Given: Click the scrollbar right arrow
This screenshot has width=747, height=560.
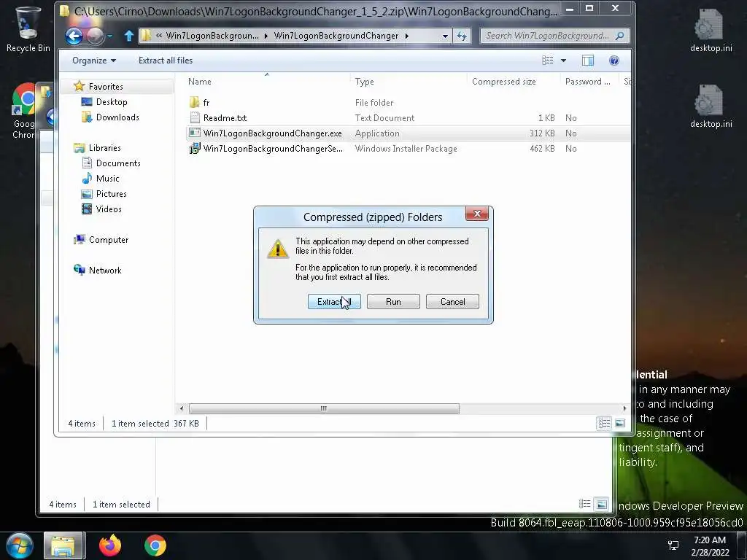Looking at the screenshot, I should click(624, 408).
